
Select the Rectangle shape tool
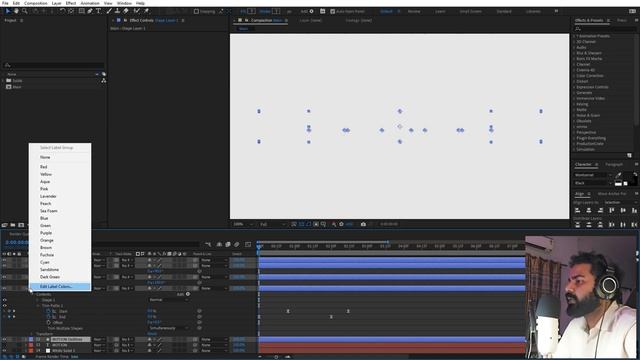(82, 11)
